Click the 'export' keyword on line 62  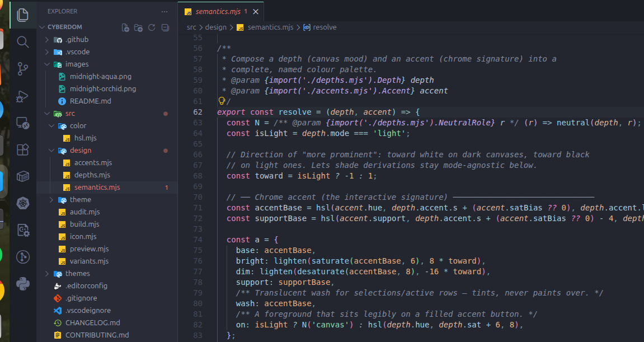point(231,112)
